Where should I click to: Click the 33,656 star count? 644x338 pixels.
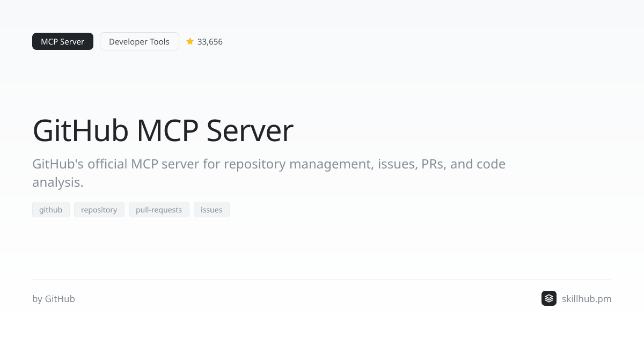(x=210, y=41)
